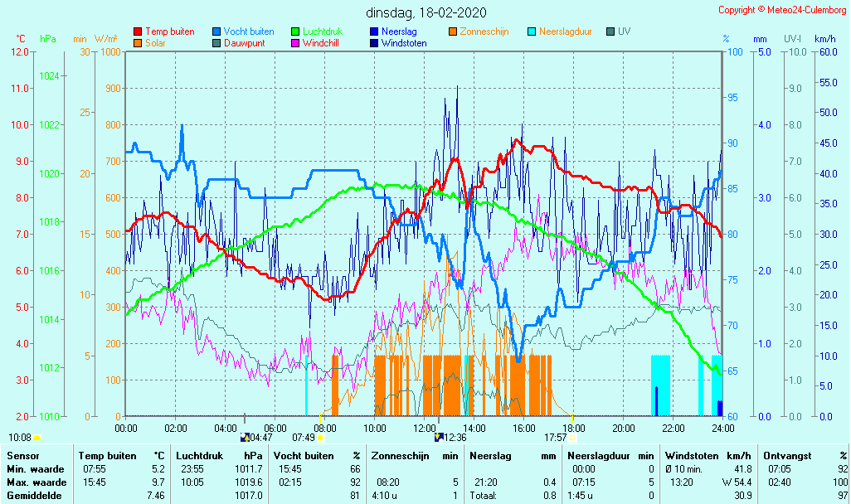This screenshot has width=851, height=504.
Task: Click the moon icon beside 12:36
Action: [439, 437]
